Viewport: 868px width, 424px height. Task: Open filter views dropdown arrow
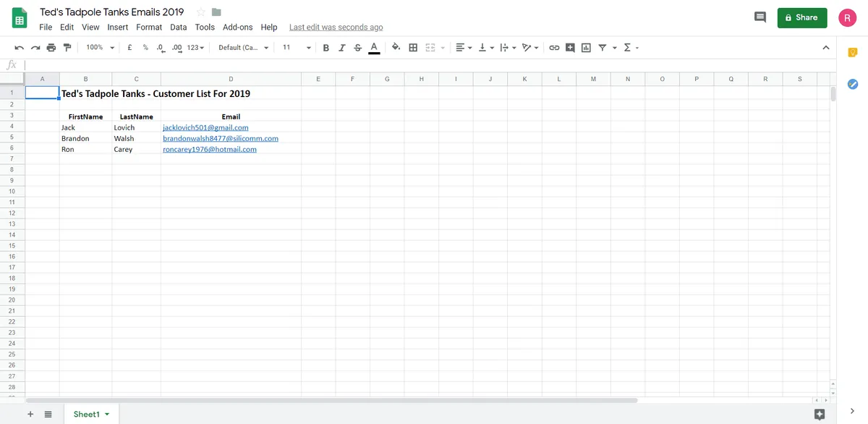click(x=615, y=48)
